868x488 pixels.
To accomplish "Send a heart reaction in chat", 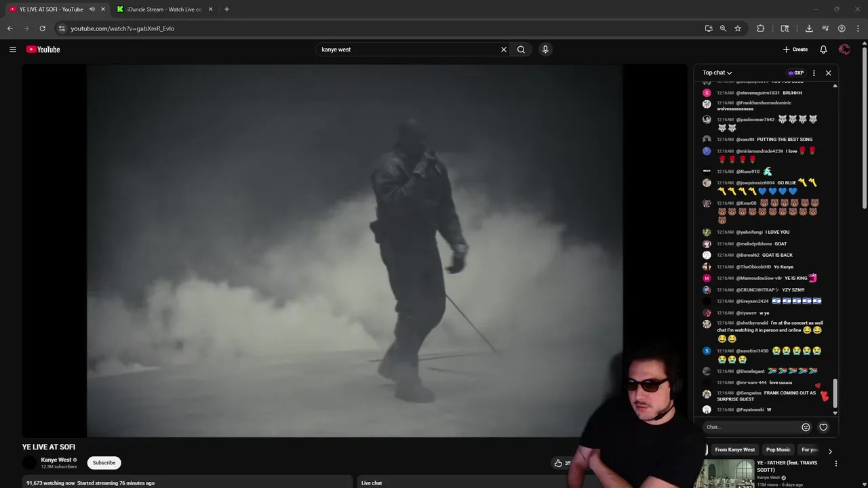I will pyautogui.click(x=823, y=427).
